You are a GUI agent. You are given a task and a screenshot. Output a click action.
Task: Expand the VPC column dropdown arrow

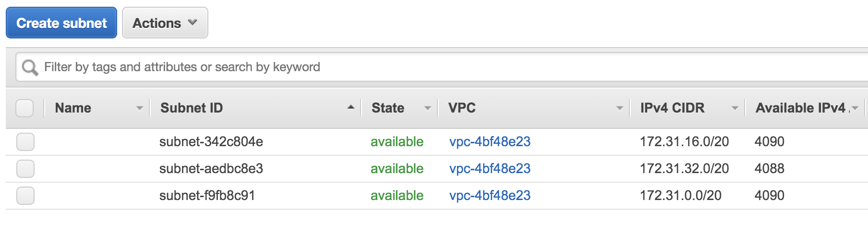pos(619,108)
